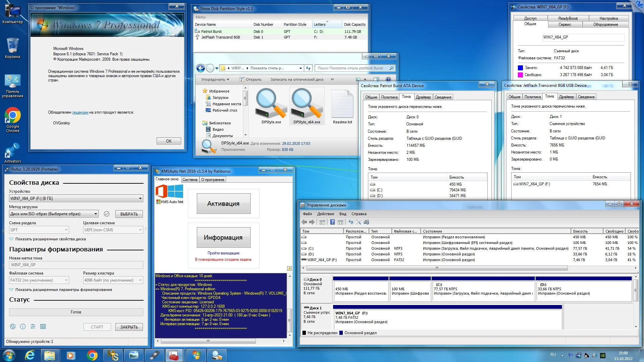The image size is (644, 362).
Task: Switch to Система tab in KMSAuto
Action: 190,180
